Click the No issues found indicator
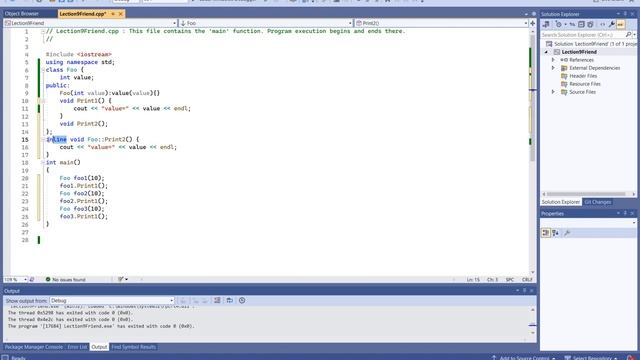 tap(65, 280)
